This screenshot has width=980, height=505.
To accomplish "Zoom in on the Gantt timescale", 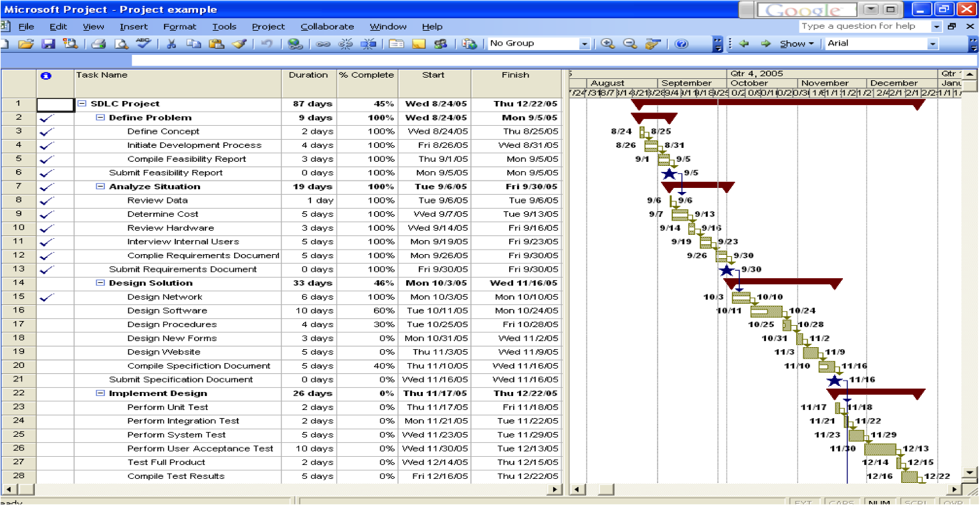I will [x=607, y=43].
